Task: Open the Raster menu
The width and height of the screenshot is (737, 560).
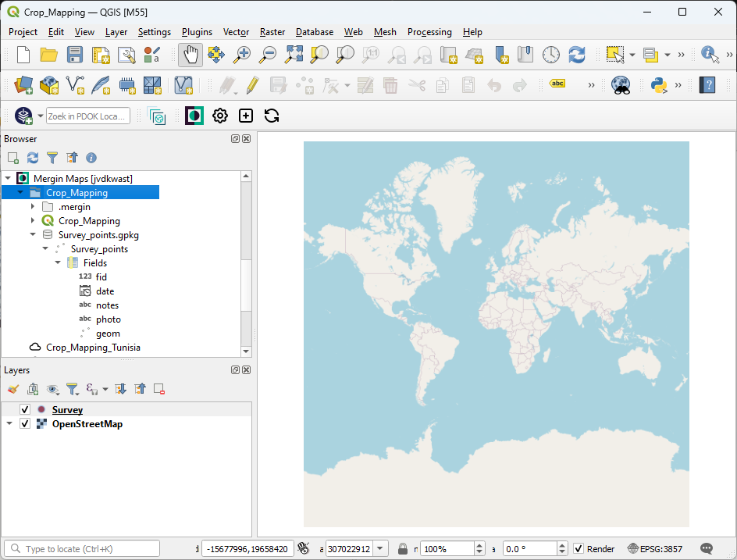Action: [272, 32]
